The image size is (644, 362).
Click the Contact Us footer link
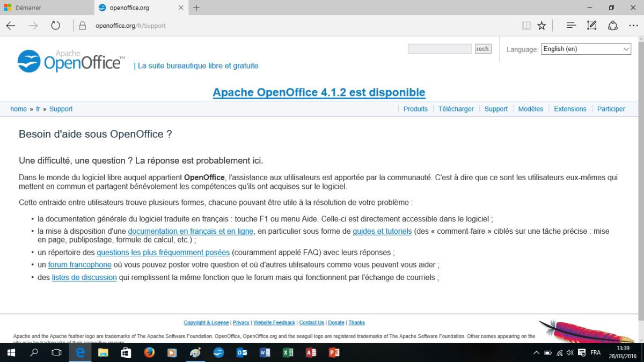click(x=311, y=322)
